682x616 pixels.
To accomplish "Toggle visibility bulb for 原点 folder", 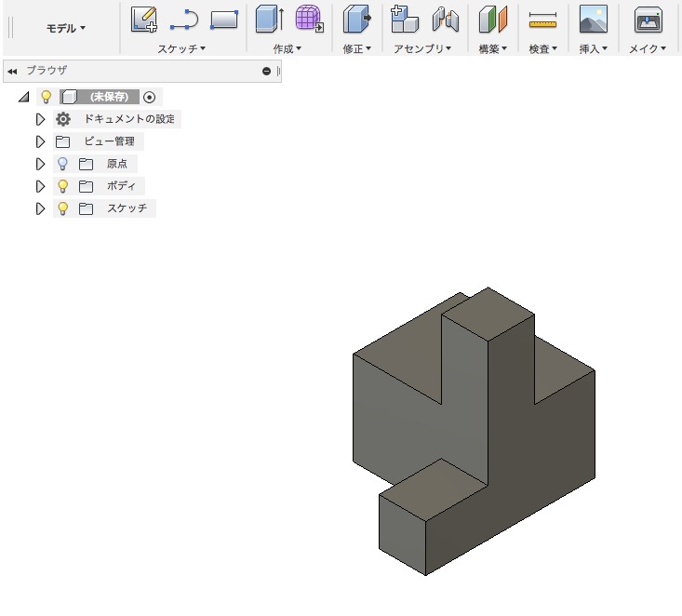I will point(63,164).
